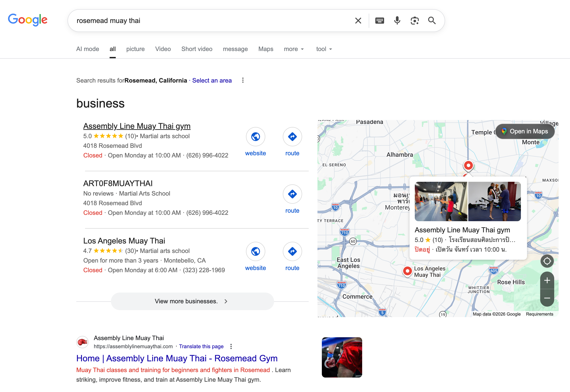570x392 pixels.
Task: Get route icon for ART0F8MUAYTHAI
Action: pos(292,194)
